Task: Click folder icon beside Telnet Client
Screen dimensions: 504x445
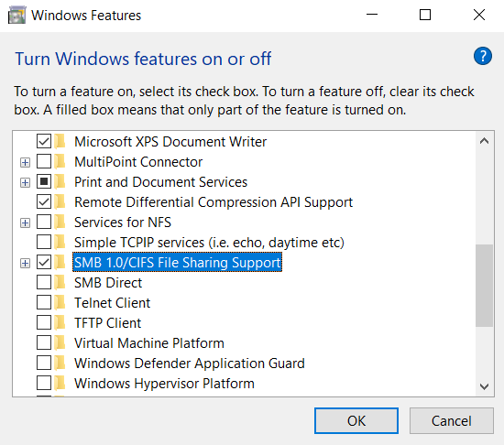Action: [x=60, y=303]
